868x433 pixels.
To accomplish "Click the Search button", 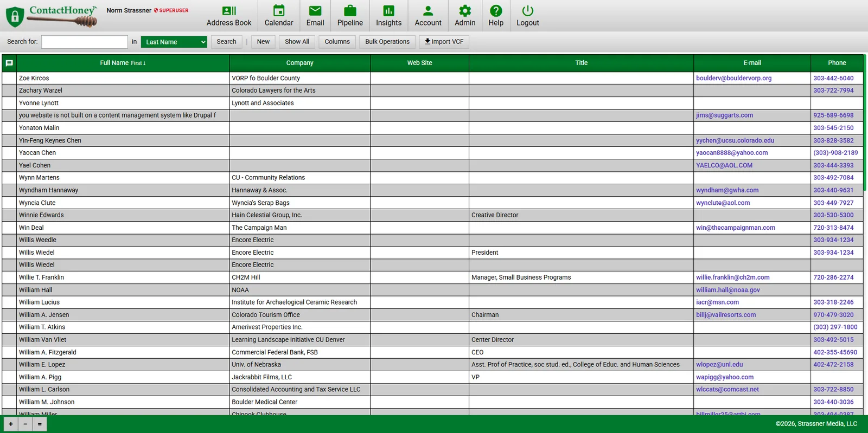I will [226, 42].
